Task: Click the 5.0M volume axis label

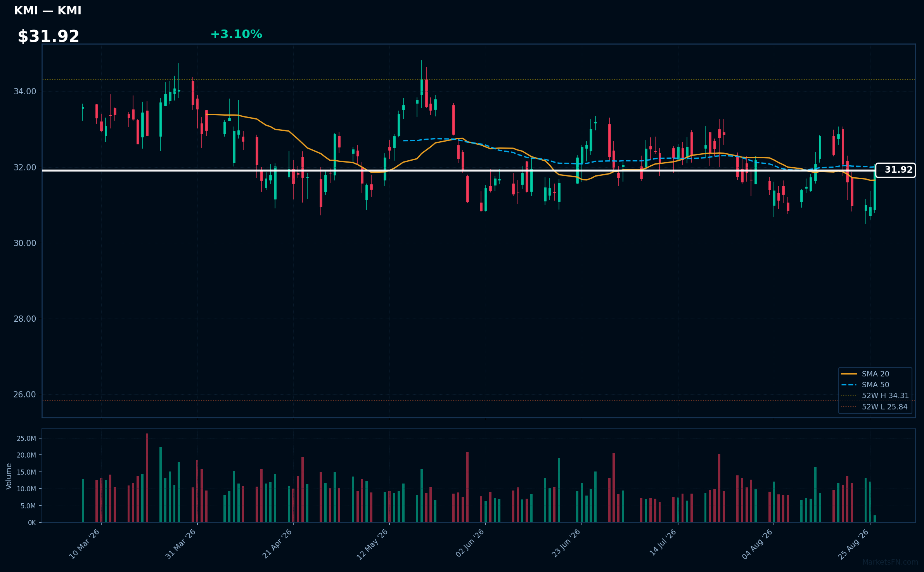Action: coord(28,506)
